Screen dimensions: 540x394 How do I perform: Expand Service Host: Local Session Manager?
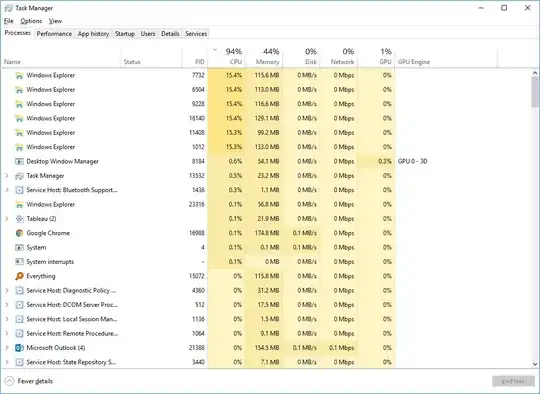[7, 319]
